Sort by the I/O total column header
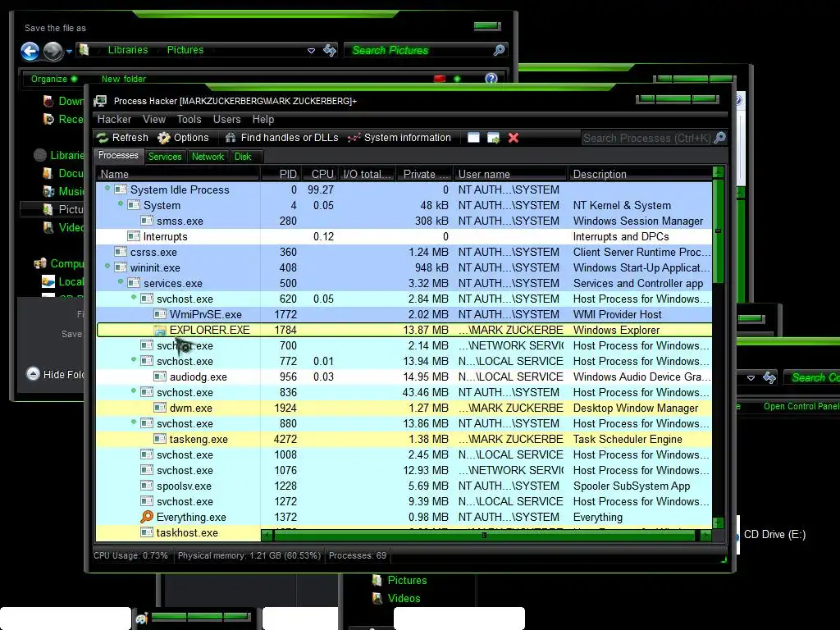This screenshot has width=840, height=630. click(367, 174)
